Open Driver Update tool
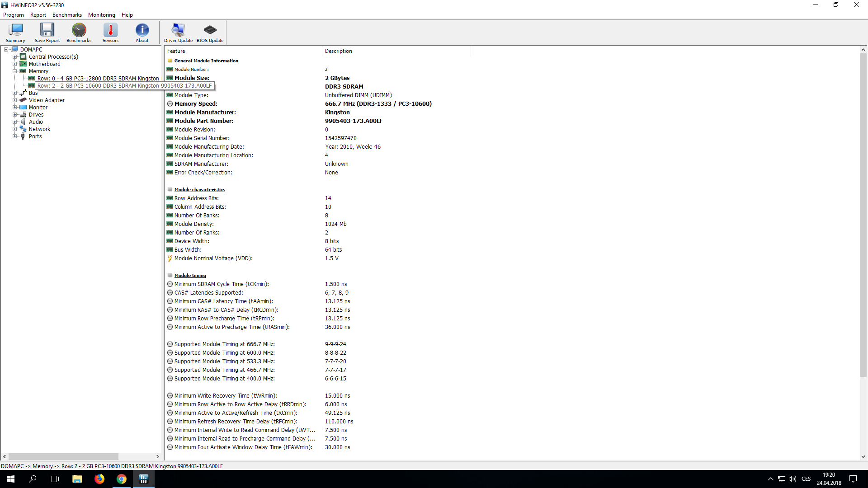 178,33
